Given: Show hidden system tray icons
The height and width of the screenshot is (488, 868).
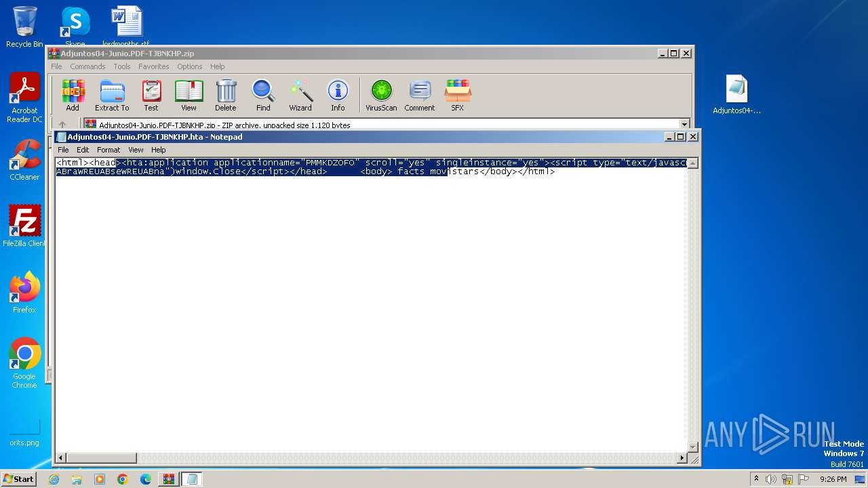Looking at the screenshot, I should pyautogui.click(x=756, y=479).
